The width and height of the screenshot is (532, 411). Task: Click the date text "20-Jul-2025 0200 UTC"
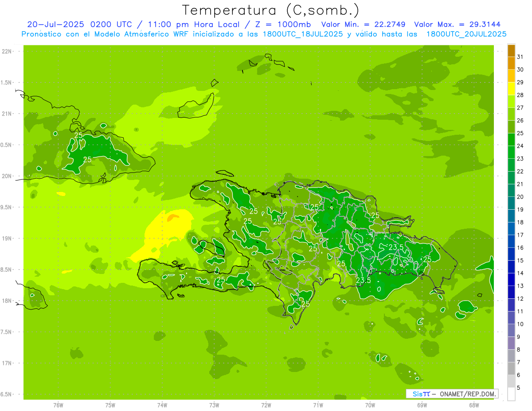pos(79,24)
